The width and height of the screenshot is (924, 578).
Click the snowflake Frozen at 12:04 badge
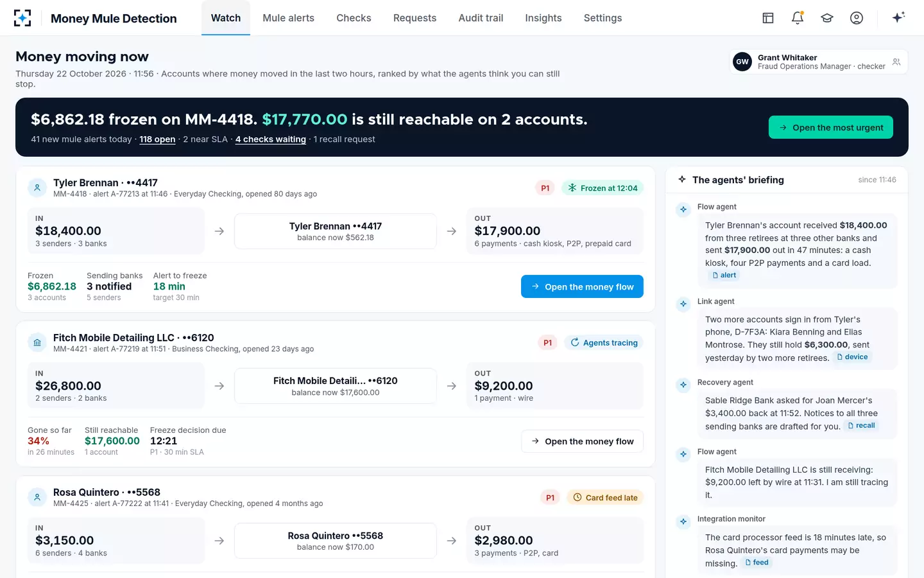coord(603,188)
